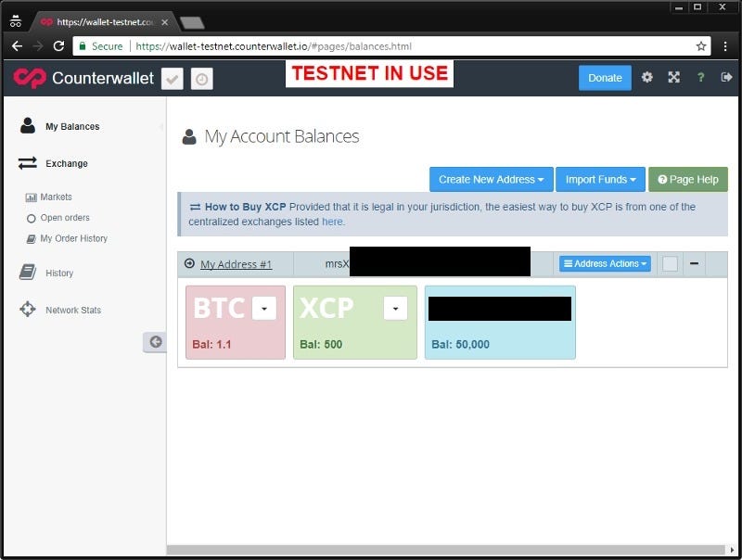Click the Network Stats crosshair icon
The image size is (742, 560).
pos(28,310)
